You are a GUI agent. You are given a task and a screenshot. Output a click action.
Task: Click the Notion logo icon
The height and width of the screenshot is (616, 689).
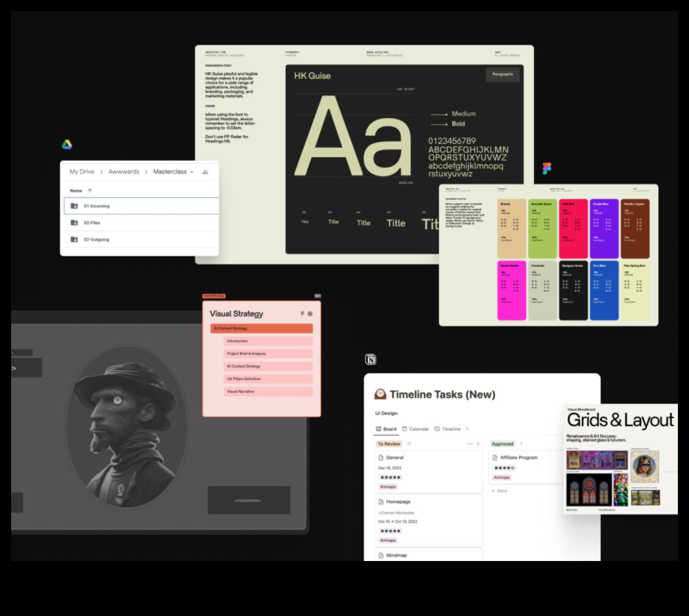[371, 359]
